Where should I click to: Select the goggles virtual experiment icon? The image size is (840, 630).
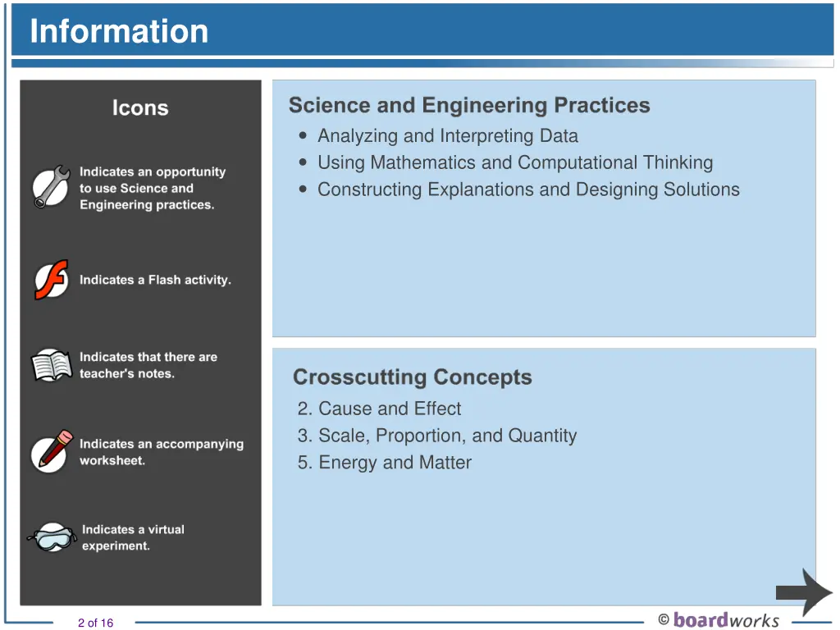pos(52,536)
